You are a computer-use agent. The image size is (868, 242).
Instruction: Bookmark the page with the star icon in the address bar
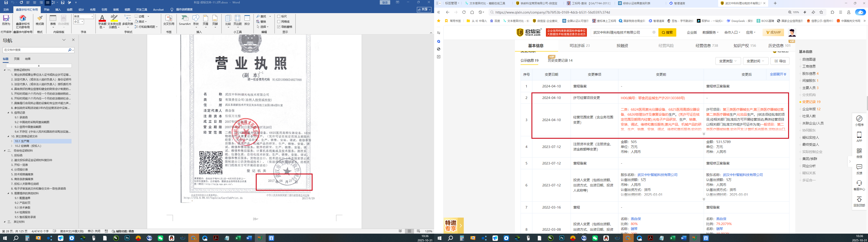coord(821,12)
